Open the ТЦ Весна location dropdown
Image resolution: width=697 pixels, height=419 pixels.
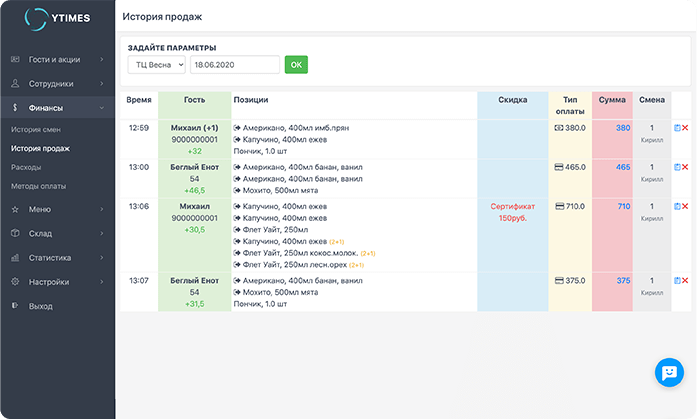pos(156,65)
